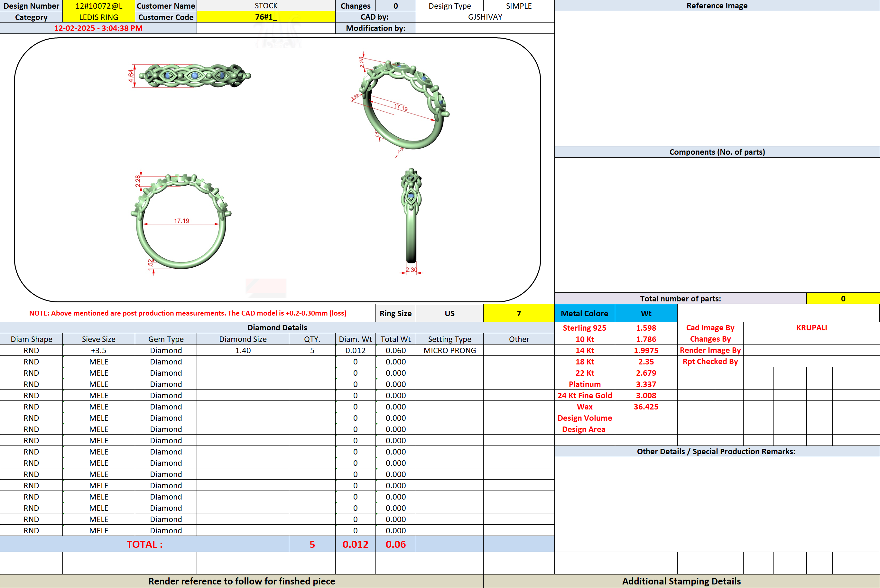Click the Wax weight 36.425
880x588 pixels.
point(646,407)
